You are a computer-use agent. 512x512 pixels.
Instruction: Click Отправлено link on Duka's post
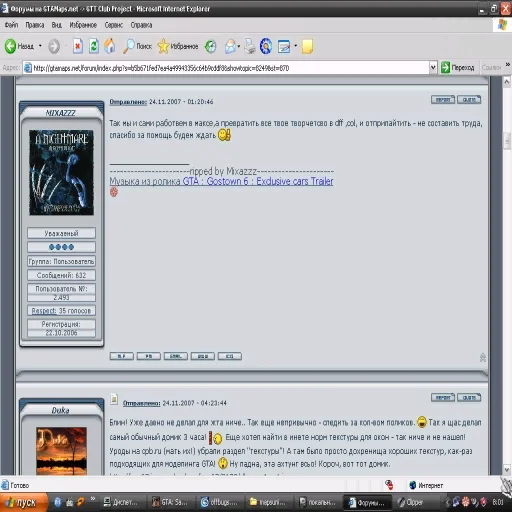coord(141,403)
